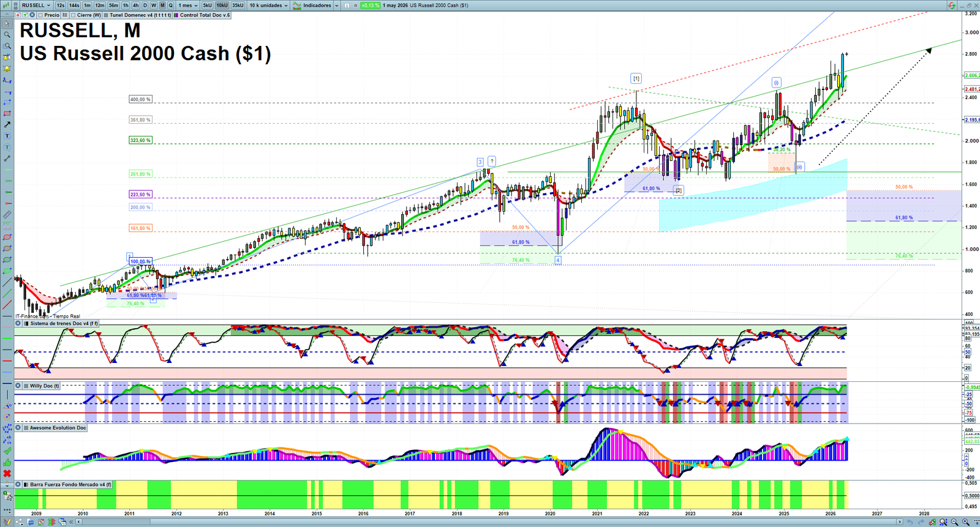Image resolution: width=980 pixels, height=527 pixels.
Task: Select the zoom-area selection tool
Action: pyautogui.click(x=7, y=46)
